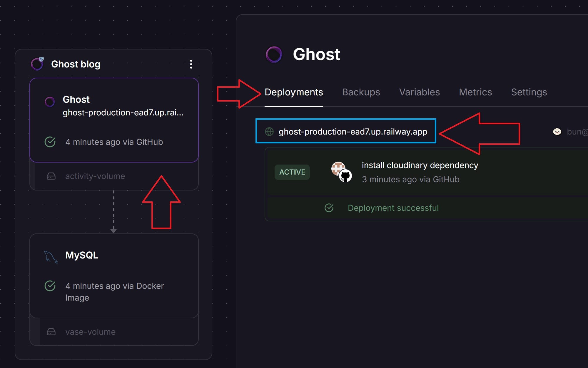Image resolution: width=588 pixels, height=368 pixels.
Task: Open the Variables tab
Action: coord(420,92)
